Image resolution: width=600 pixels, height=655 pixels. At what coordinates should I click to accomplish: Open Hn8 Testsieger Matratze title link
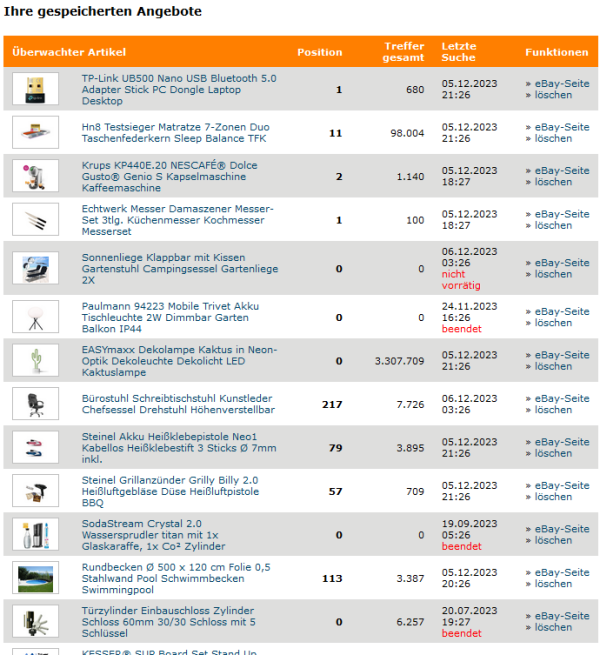click(175, 132)
